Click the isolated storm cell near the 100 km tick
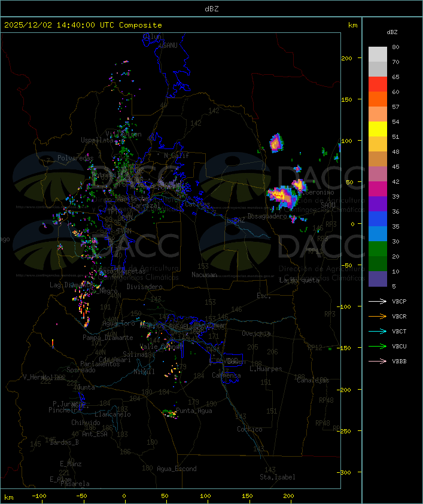The width and height of the screenshot is (423, 504). tap(276, 143)
